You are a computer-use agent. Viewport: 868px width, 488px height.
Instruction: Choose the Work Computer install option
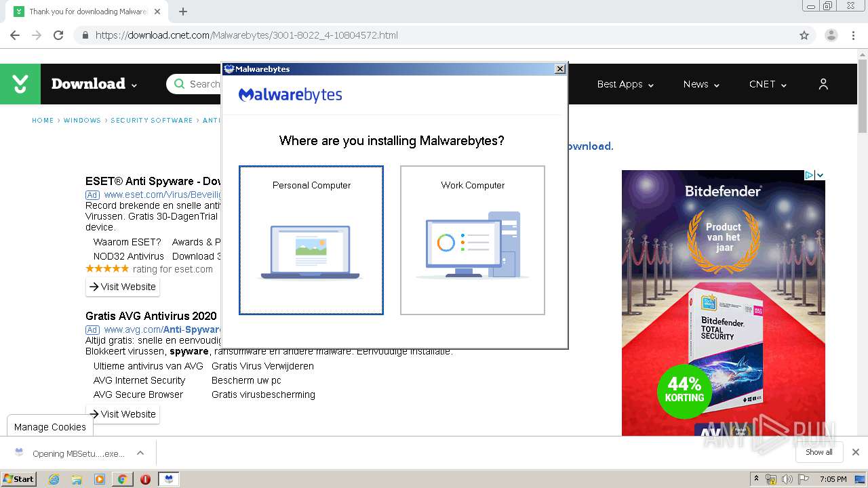(x=473, y=240)
